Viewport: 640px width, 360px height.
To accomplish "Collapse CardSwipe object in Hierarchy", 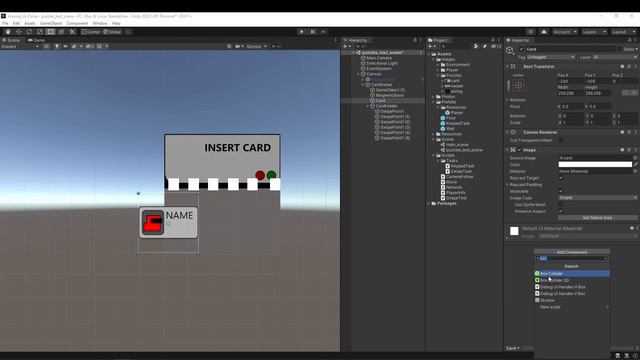I will 363,84.
